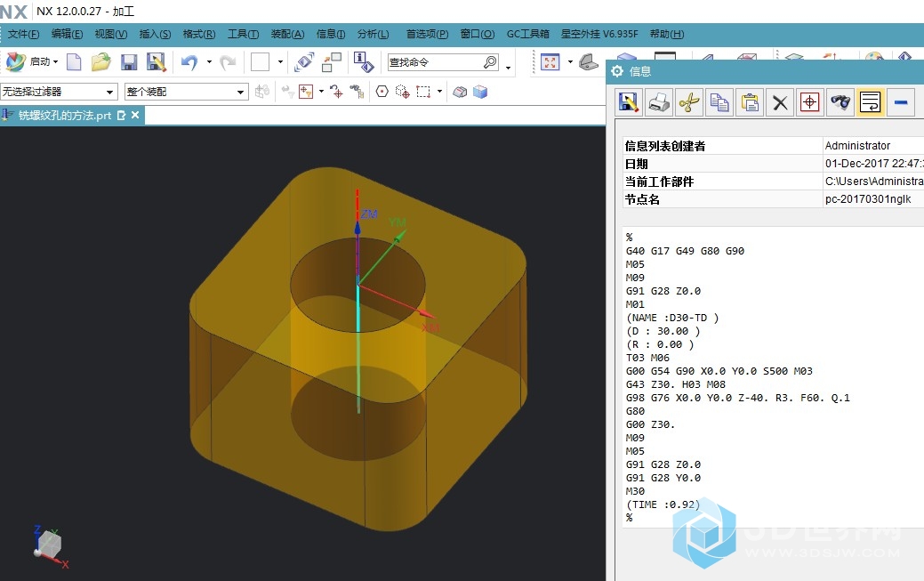Open the 星空外挂 V6.935F menu

click(599, 34)
